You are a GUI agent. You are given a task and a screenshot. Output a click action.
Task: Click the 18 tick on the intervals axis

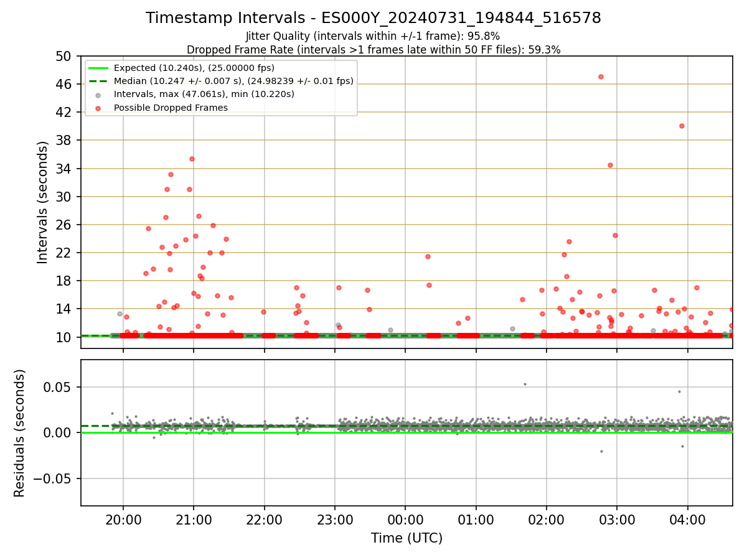tap(65, 281)
